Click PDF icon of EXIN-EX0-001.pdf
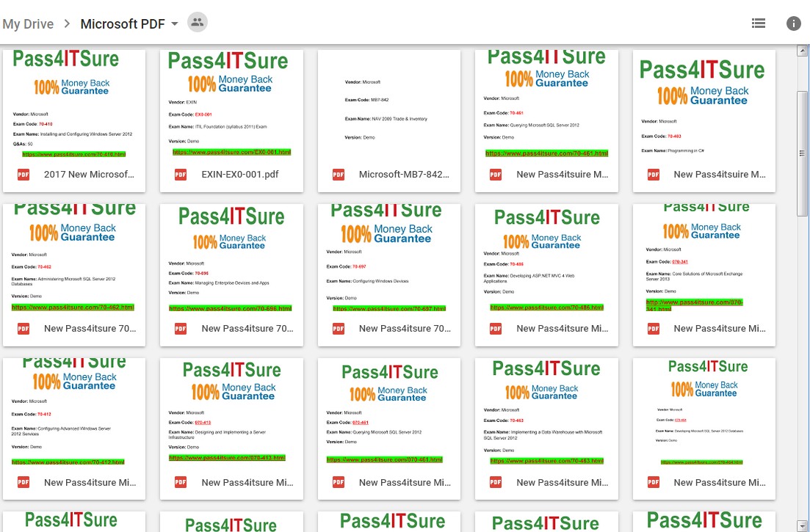This screenshot has height=532, width=810. point(181,175)
